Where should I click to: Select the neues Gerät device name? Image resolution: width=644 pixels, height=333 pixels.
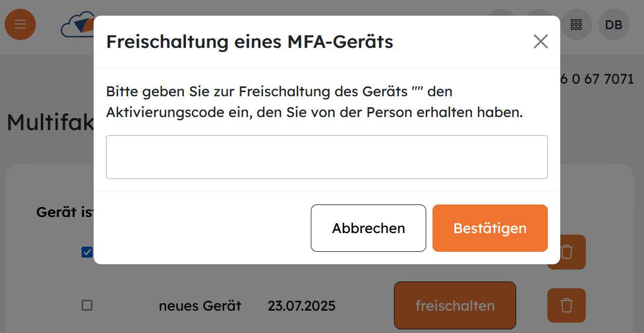200,306
